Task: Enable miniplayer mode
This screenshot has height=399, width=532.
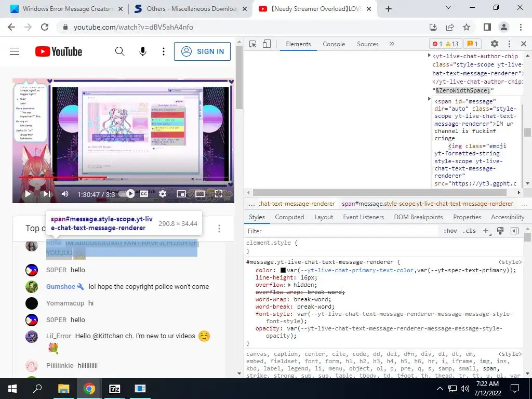Action: (x=181, y=194)
